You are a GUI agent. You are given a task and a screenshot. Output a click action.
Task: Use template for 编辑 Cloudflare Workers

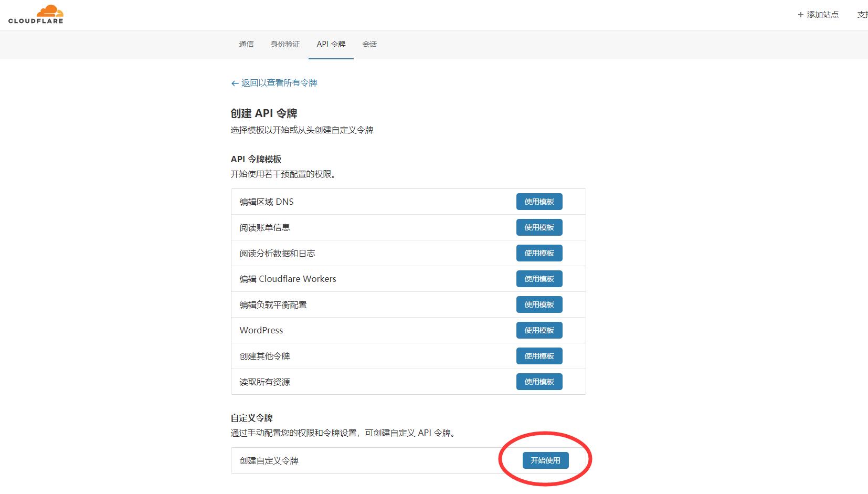[539, 279]
